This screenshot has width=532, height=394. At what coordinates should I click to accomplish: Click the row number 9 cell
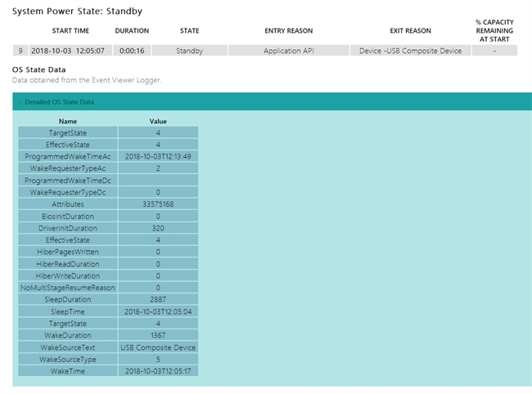[x=20, y=51]
